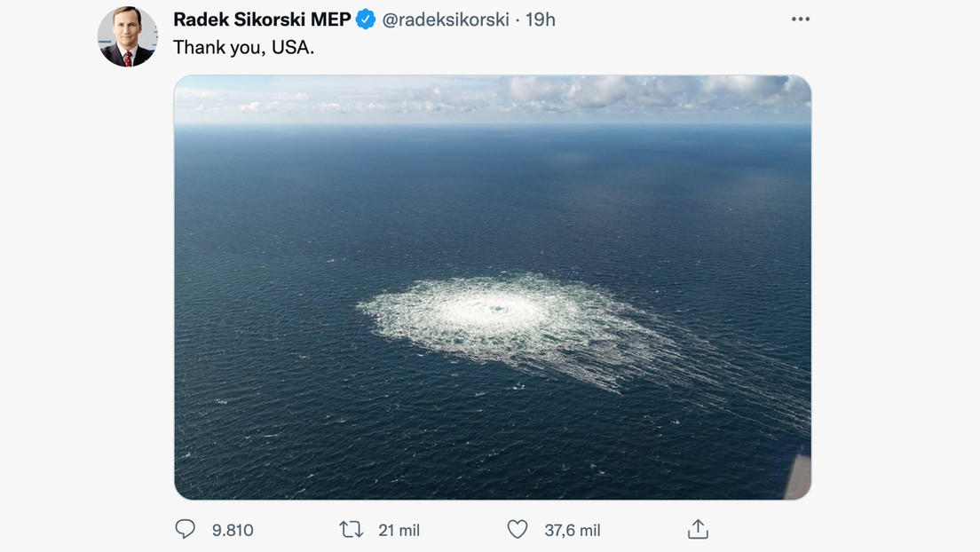Click the 37,6 mil like count
Image resolution: width=980 pixels, height=552 pixels.
tap(573, 528)
